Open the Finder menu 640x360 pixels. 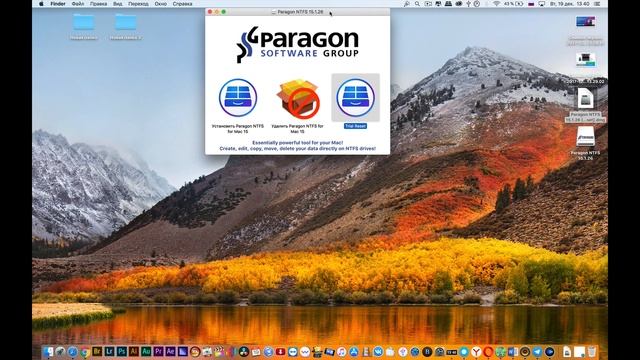[x=58, y=4]
